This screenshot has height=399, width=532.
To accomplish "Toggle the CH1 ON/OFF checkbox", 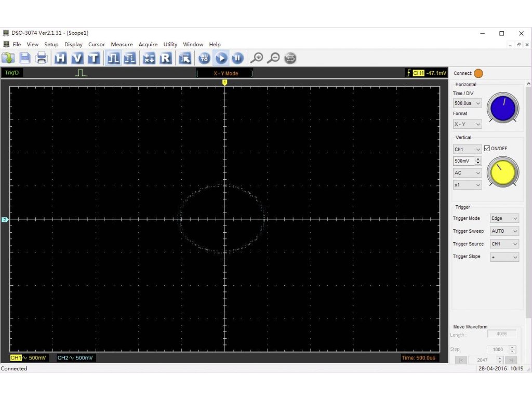I will [487, 149].
